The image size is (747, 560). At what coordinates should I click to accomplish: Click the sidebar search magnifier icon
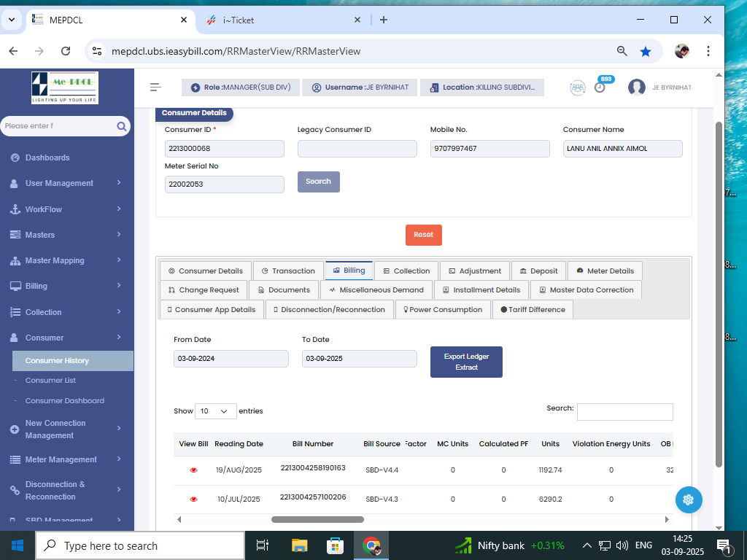point(122,126)
